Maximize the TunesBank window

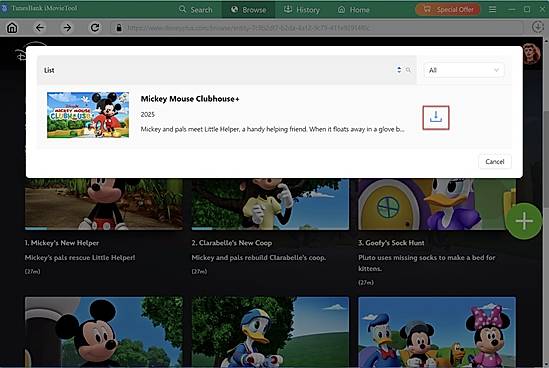pos(527,9)
